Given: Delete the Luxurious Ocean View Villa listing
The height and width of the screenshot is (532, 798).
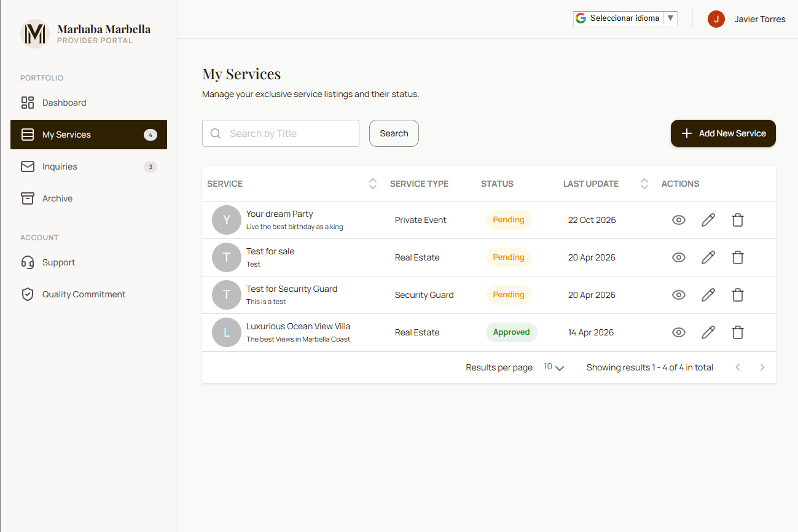Looking at the screenshot, I should pos(738,332).
